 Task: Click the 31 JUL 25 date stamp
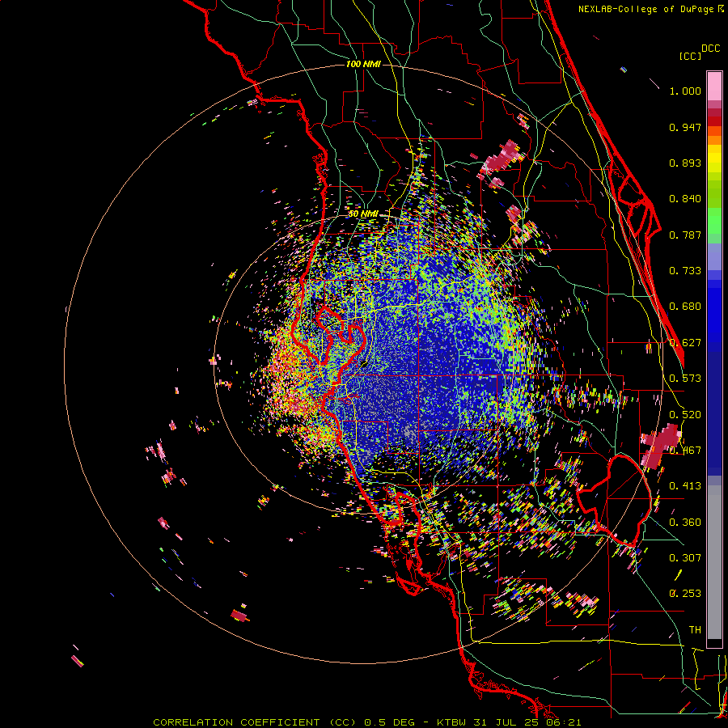coord(506,722)
